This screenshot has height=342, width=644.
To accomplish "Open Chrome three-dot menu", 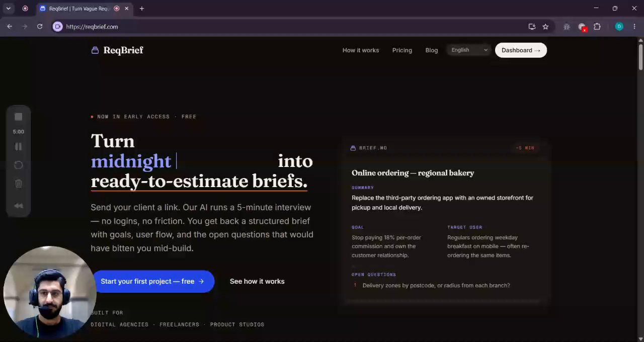I will (634, 27).
